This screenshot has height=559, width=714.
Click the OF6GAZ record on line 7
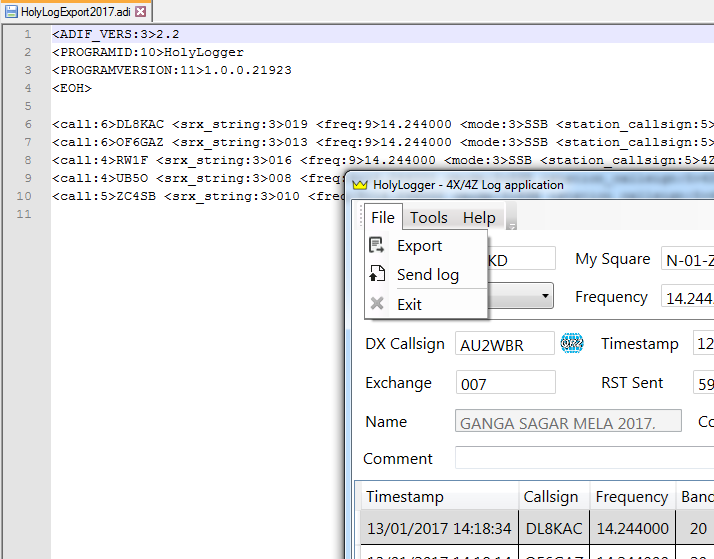382,142
